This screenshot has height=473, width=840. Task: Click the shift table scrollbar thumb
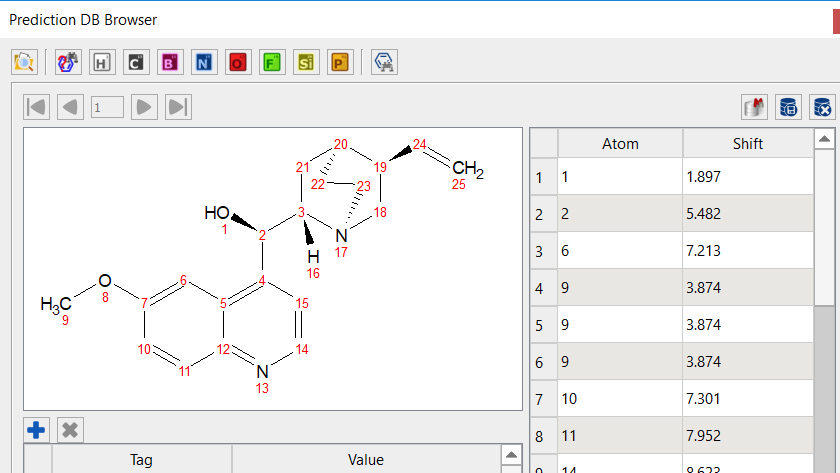click(x=824, y=228)
